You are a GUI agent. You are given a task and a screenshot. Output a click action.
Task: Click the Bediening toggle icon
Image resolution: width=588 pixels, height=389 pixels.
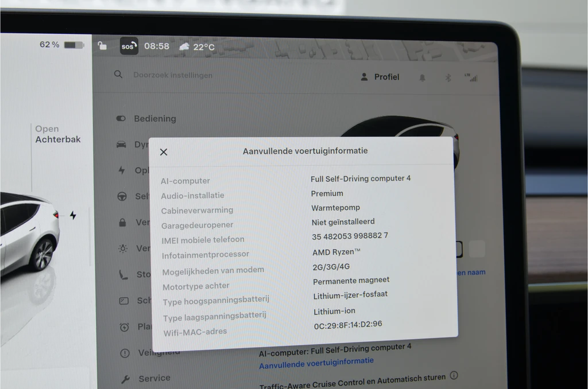121,118
